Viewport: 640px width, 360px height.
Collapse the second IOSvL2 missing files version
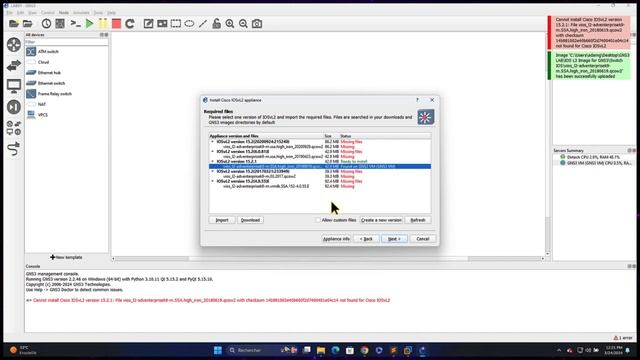213,151
